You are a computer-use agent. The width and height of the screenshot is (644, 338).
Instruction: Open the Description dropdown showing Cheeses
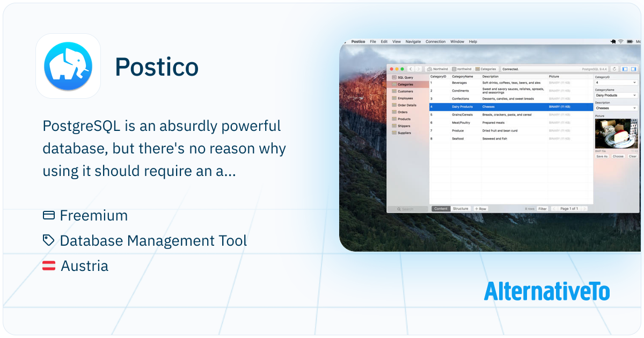(616, 108)
